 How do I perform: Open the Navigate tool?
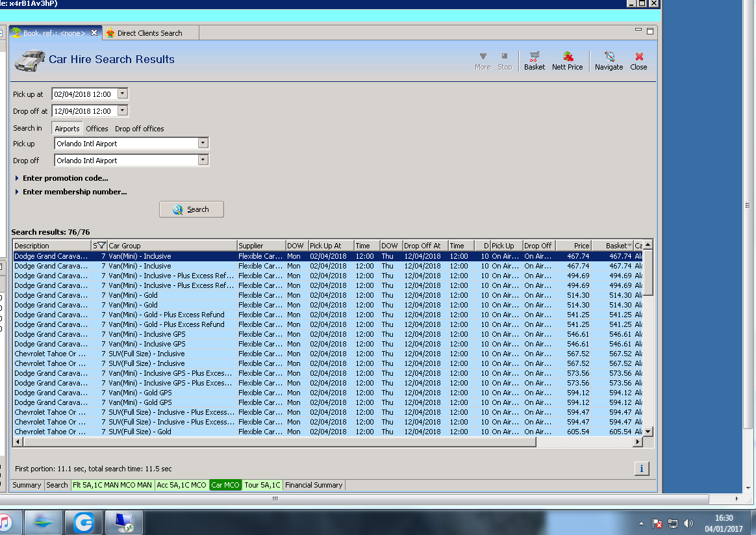[609, 57]
